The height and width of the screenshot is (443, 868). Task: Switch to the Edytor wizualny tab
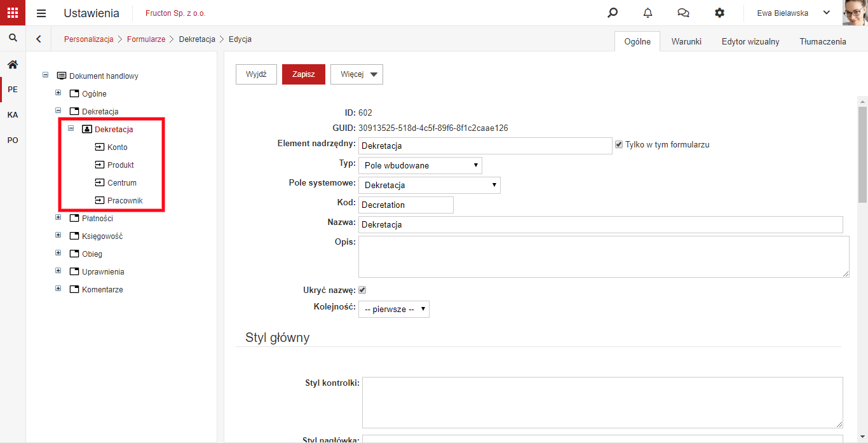coord(750,41)
